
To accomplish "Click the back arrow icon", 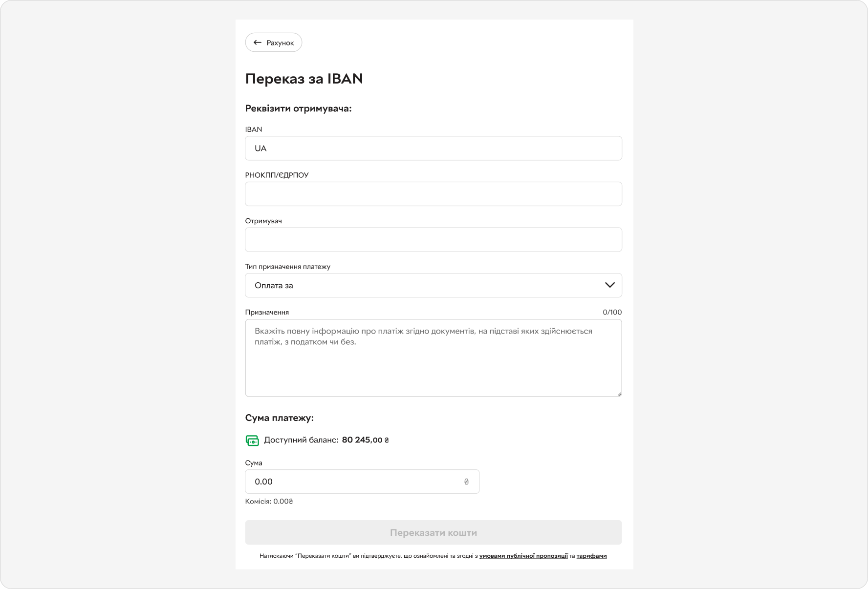I will (x=258, y=42).
